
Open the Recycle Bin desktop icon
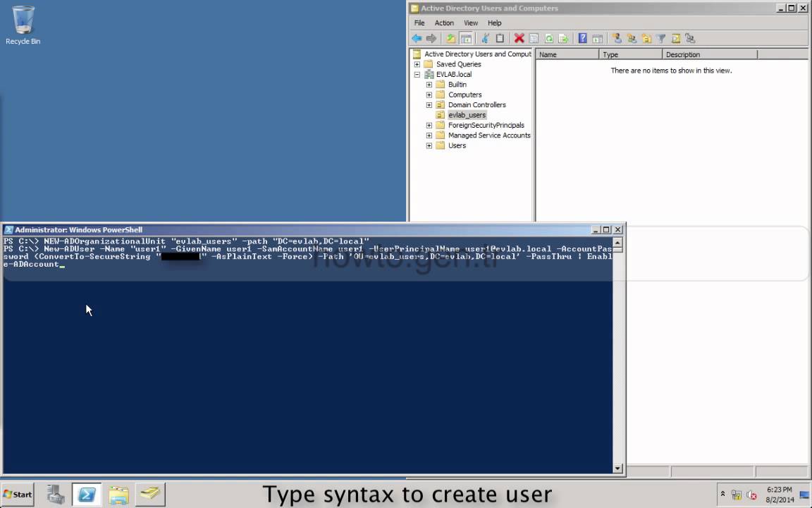23,25
